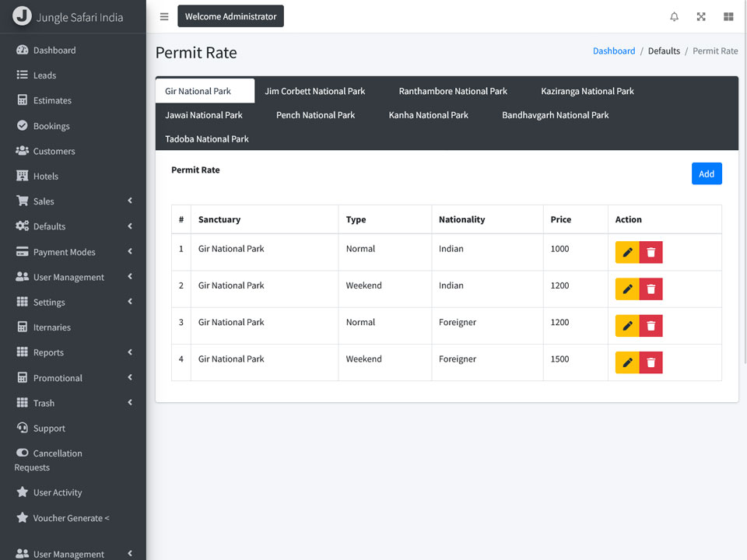Open Bookings page from sidebar label
The height and width of the screenshot is (560, 747).
tap(51, 126)
